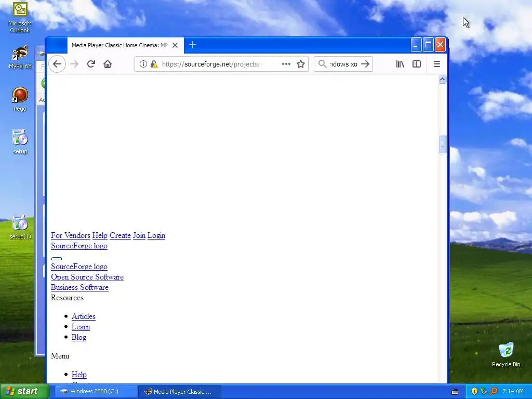Toggle the sidebar view icon
Viewport: 532px width, 399px height.
tap(417, 64)
